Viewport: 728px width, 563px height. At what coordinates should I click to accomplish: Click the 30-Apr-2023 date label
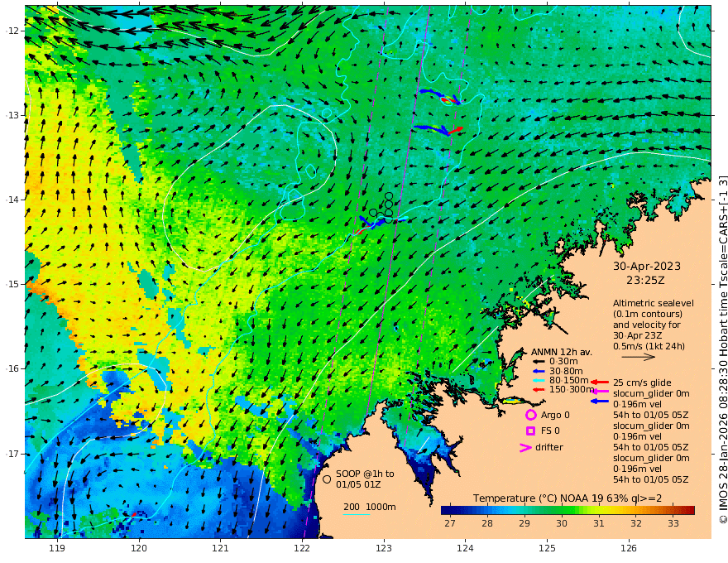click(647, 266)
